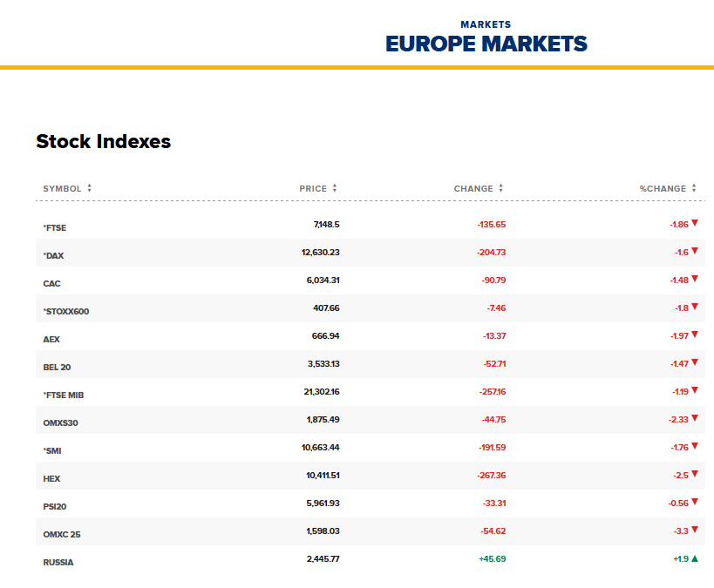The width and height of the screenshot is (714, 588).
Task: Select the AEX price 666.94
Action: (x=325, y=336)
